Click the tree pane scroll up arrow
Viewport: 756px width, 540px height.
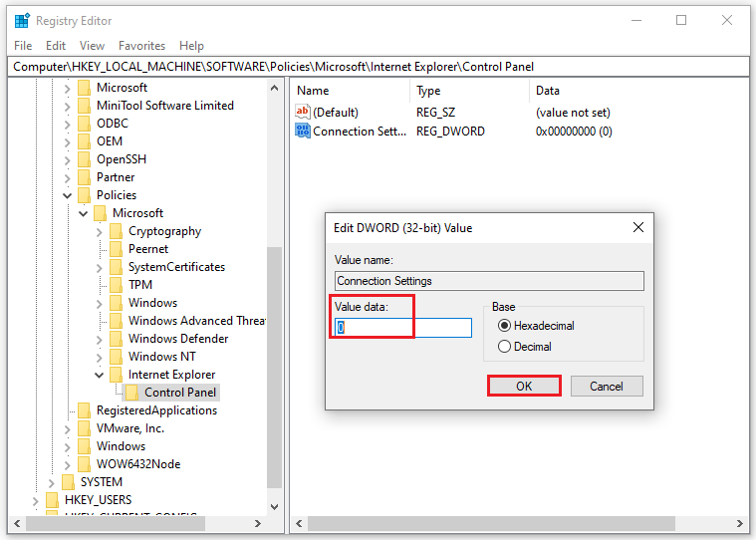(274, 88)
